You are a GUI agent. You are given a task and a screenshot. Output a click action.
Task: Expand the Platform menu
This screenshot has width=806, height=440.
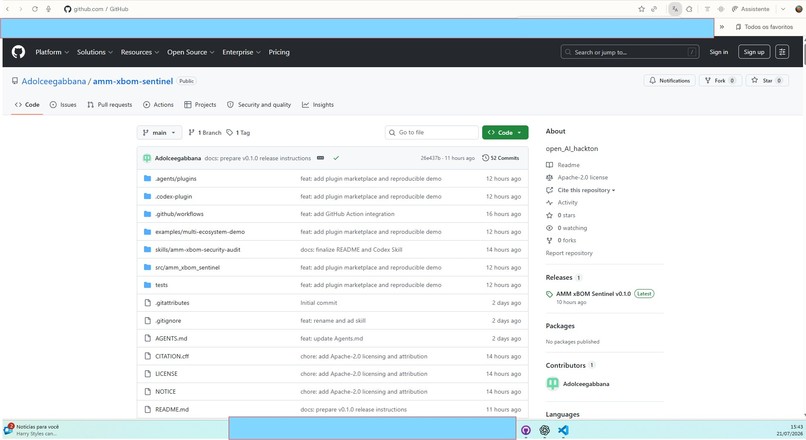(52, 52)
